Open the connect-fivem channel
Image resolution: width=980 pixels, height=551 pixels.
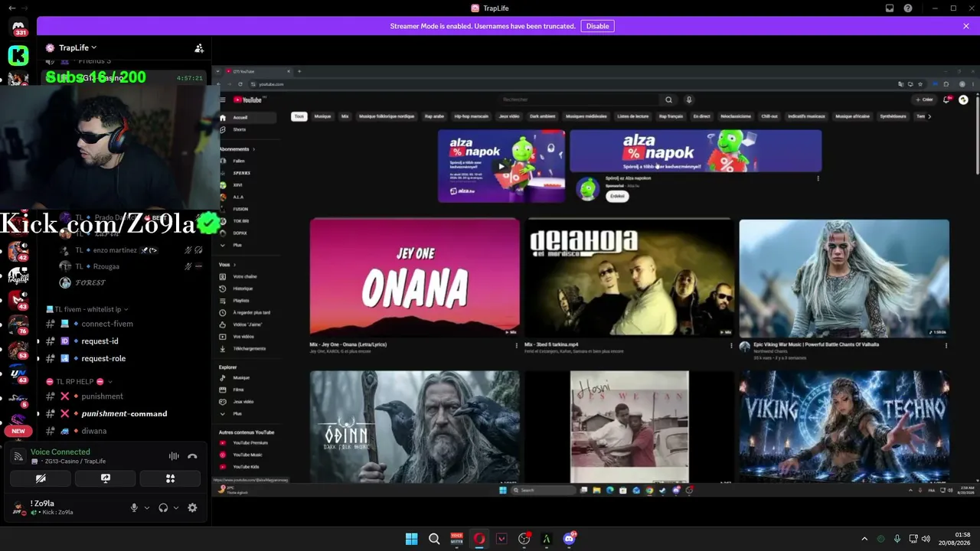pos(107,324)
